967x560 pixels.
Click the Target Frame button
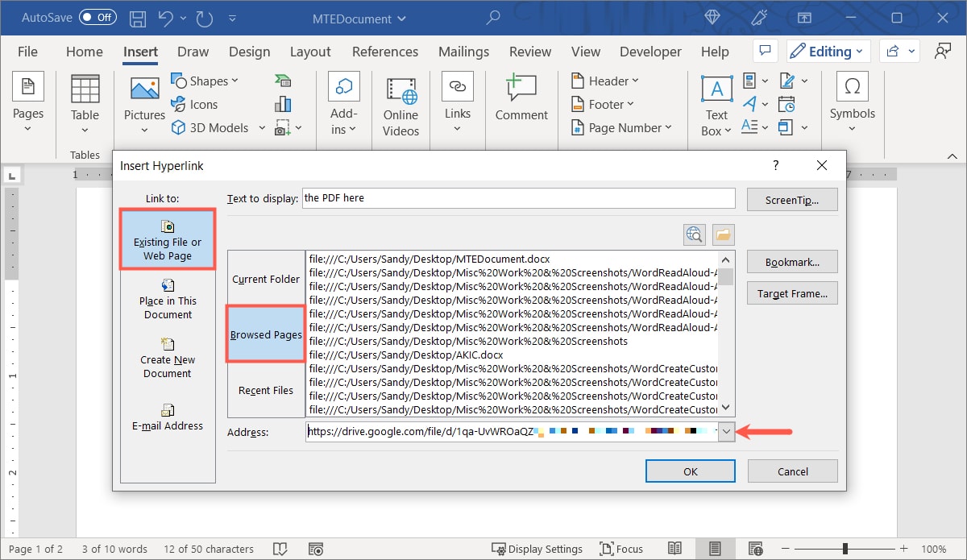pyautogui.click(x=792, y=292)
